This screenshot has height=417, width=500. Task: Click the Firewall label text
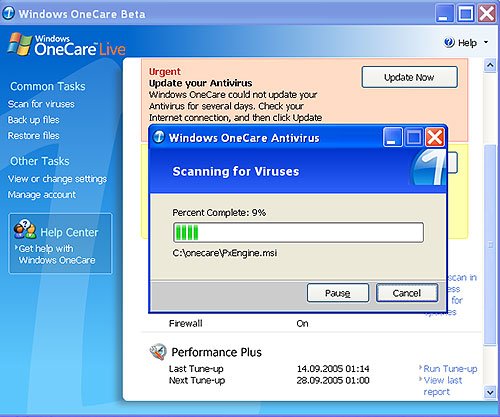186,323
